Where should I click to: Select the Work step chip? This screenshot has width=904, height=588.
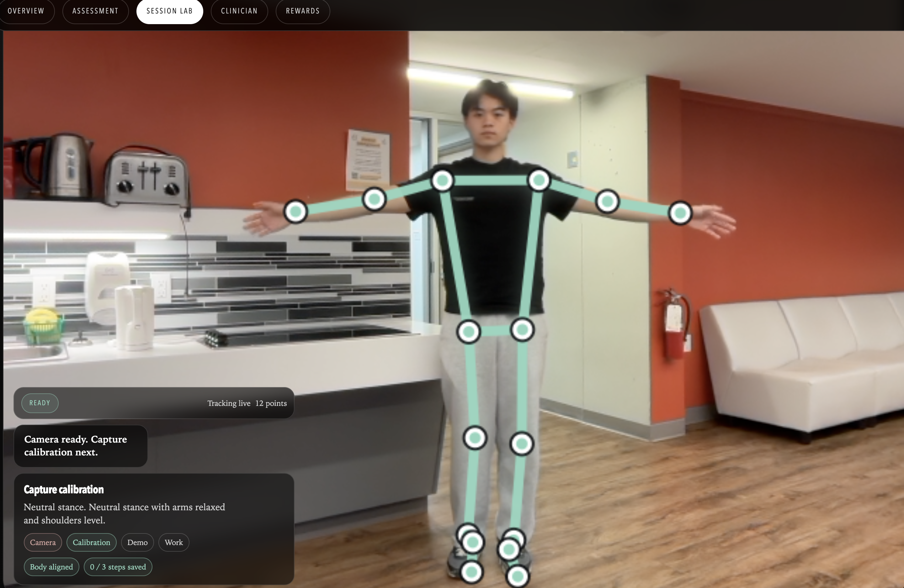(174, 542)
